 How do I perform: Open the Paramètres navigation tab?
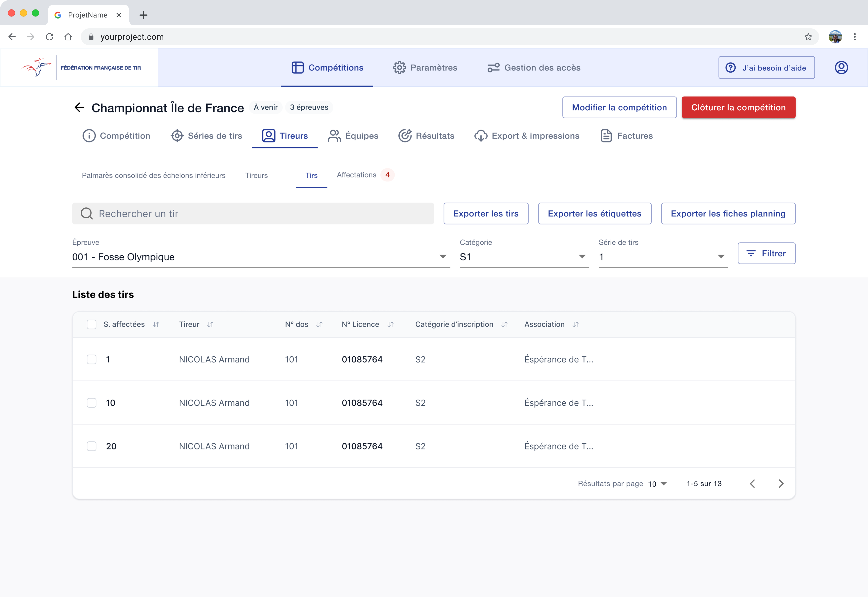(x=425, y=68)
